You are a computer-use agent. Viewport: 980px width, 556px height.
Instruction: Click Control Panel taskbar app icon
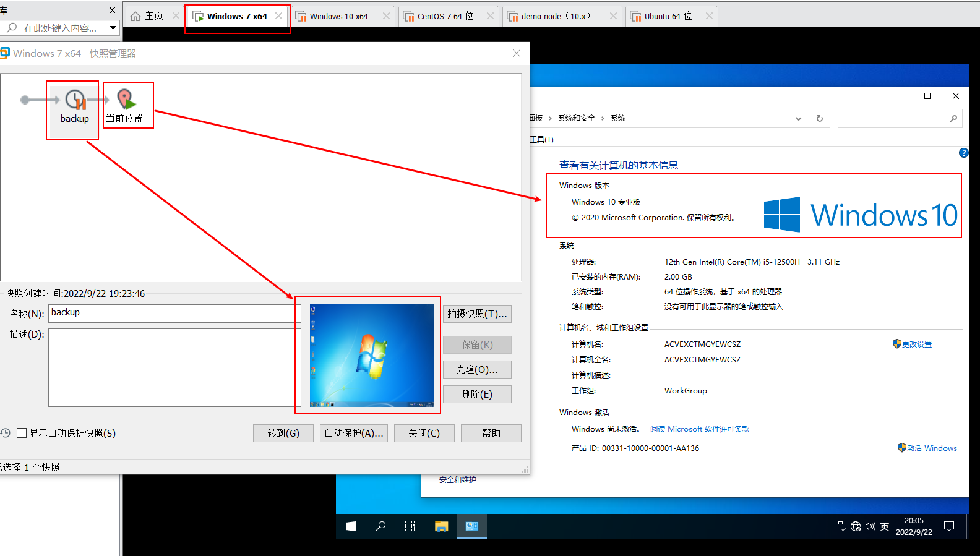pyautogui.click(x=472, y=526)
